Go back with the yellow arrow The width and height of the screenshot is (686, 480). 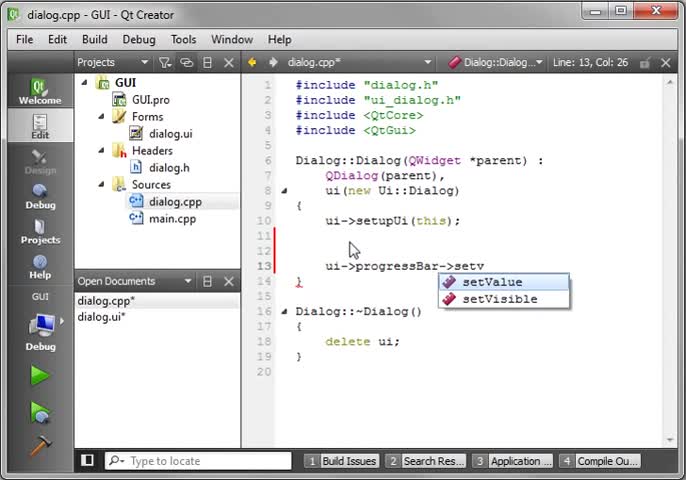(x=252, y=63)
